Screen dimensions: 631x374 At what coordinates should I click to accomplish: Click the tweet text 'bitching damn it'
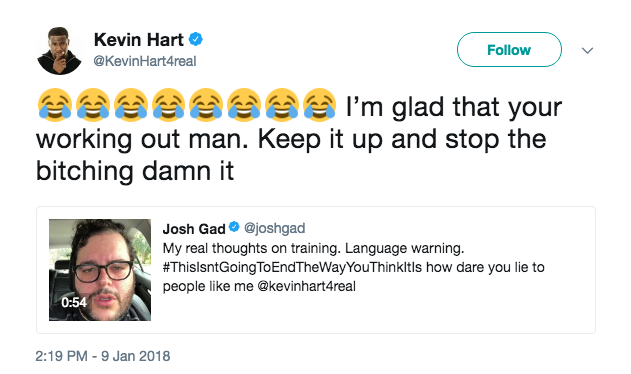pyautogui.click(x=135, y=171)
